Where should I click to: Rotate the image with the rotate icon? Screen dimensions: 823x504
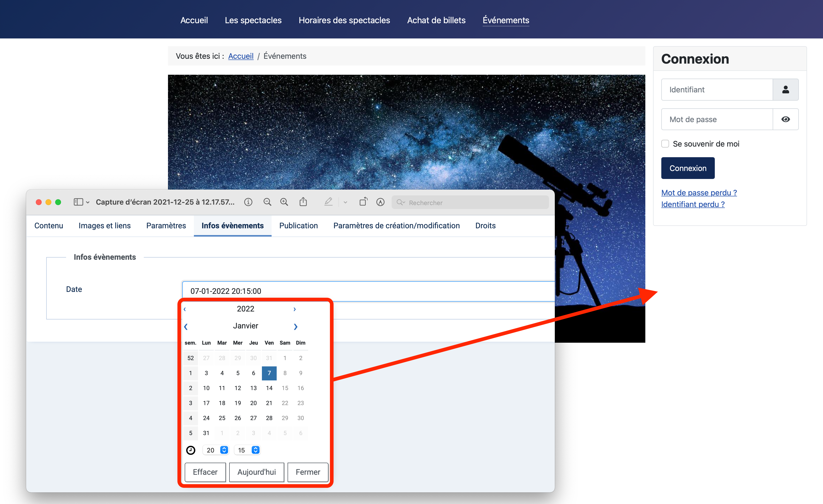363,202
